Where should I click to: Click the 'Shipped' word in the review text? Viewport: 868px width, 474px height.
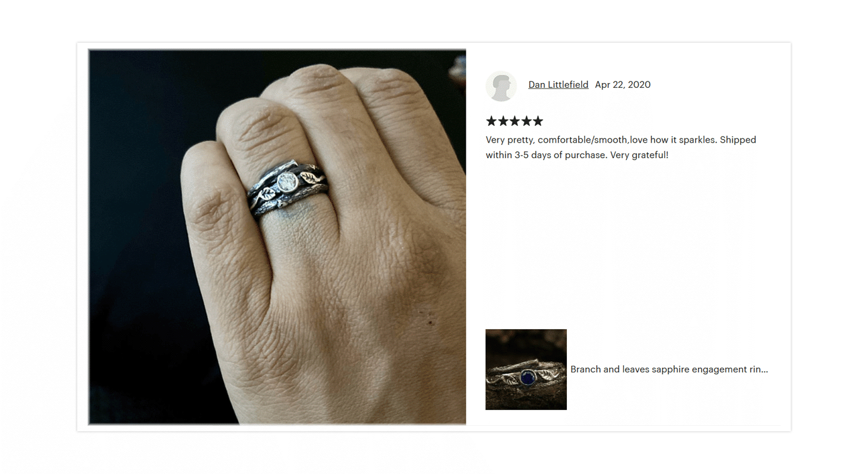[x=738, y=140]
